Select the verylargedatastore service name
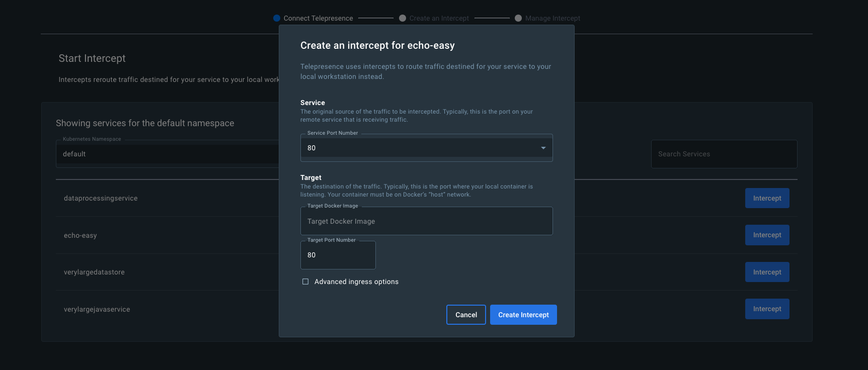Screen dimensions: 868x370 click(94, 272)
